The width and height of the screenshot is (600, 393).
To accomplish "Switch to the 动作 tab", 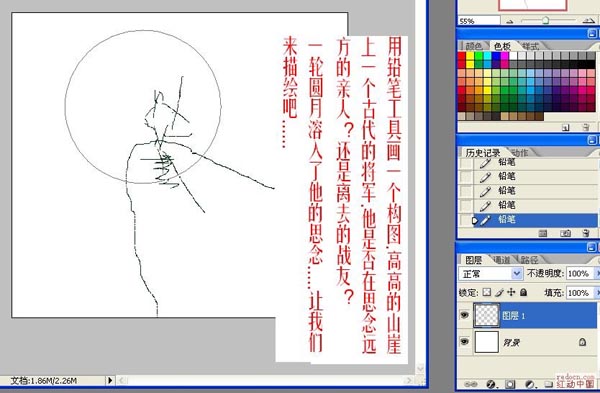I will point(519,153).
